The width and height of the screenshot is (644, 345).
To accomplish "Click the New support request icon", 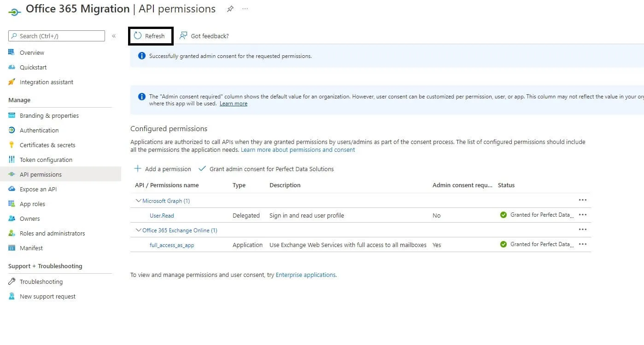I will [x=12, y=296].
